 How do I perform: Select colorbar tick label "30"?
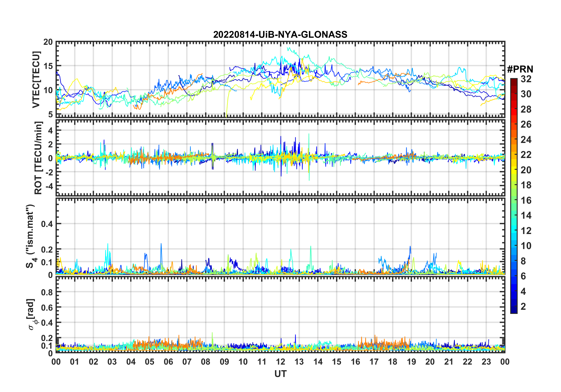click(526, 94)
